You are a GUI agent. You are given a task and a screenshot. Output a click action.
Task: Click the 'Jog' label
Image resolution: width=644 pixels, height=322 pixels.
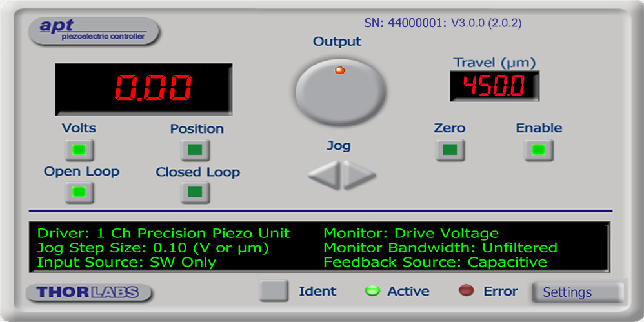point(338,146)
